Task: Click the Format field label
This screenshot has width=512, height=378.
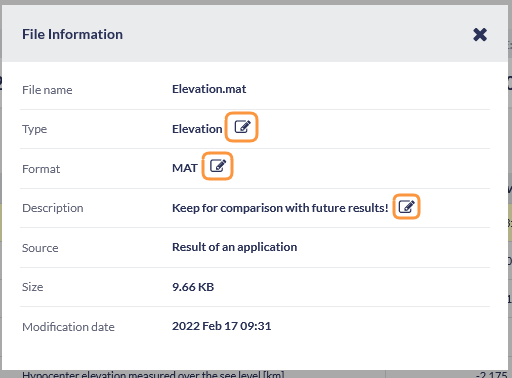Action: [x=41, y=169]
